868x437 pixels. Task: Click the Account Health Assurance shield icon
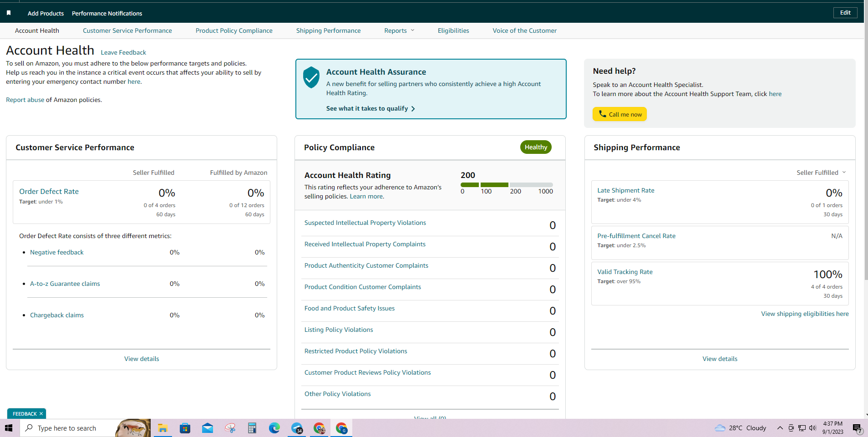point(311,77)
